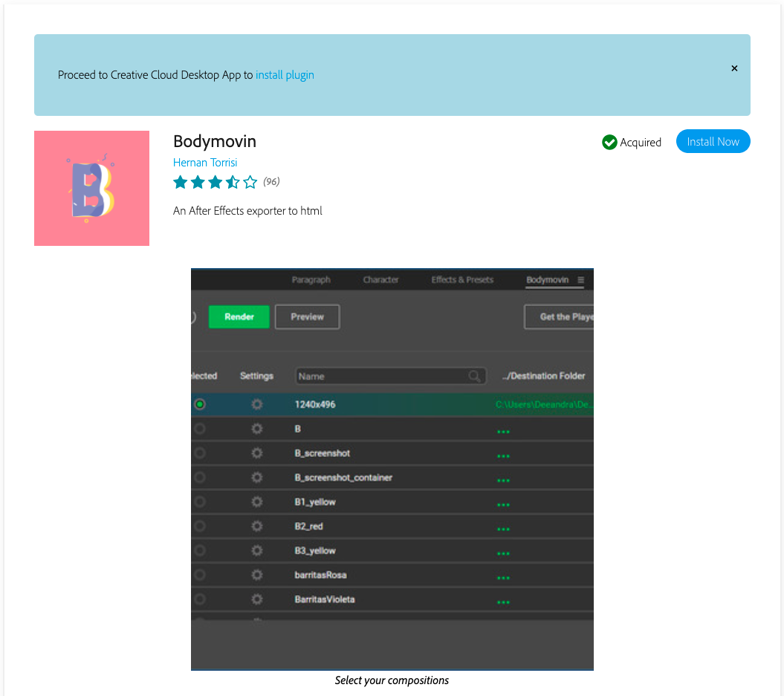This screenshot has height=696, width=784.
Task: Select the B3_yellow composition radio
Action: point(200,550)
